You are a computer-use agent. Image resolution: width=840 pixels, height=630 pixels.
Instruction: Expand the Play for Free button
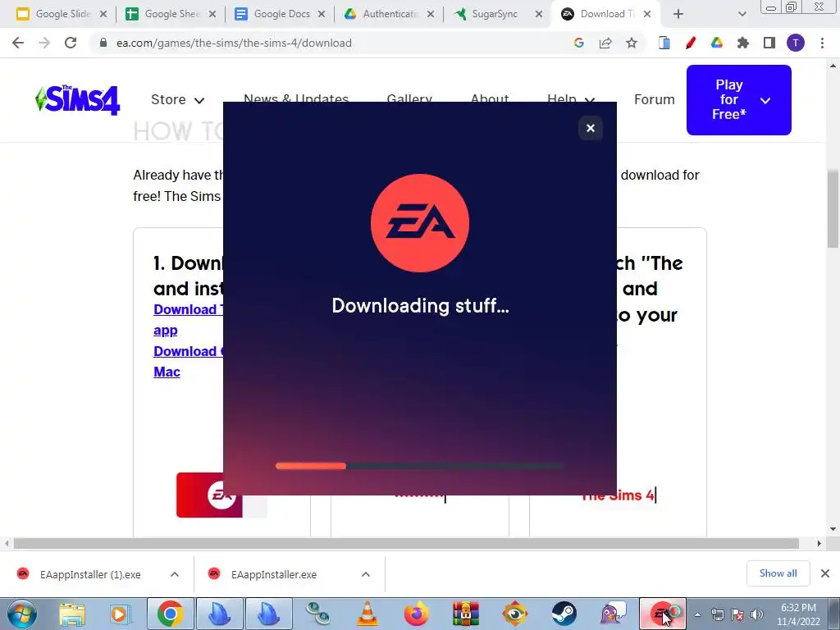pyautogui.click(x=739, y=99)
